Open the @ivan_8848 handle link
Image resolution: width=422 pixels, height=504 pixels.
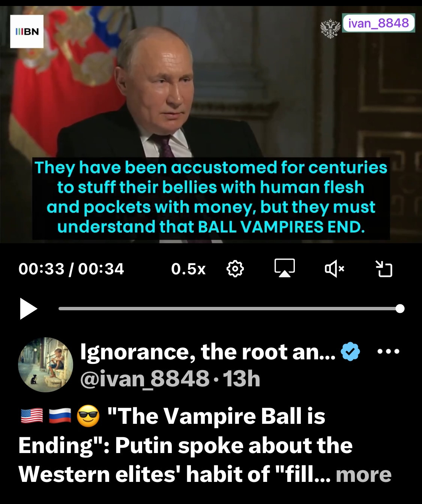(145, 379)
